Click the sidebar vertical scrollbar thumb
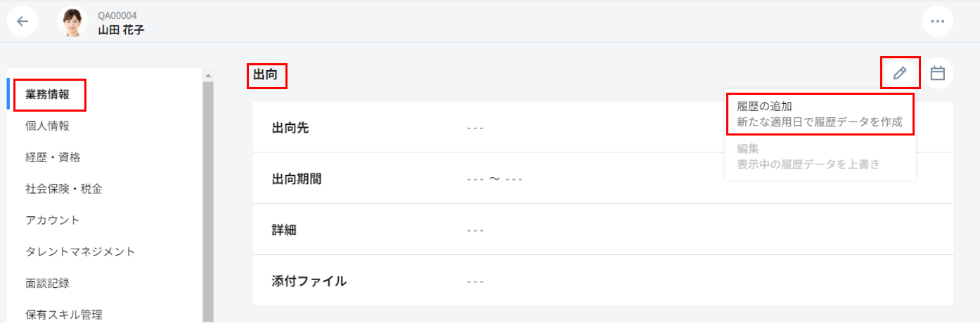 coord(208,197)
